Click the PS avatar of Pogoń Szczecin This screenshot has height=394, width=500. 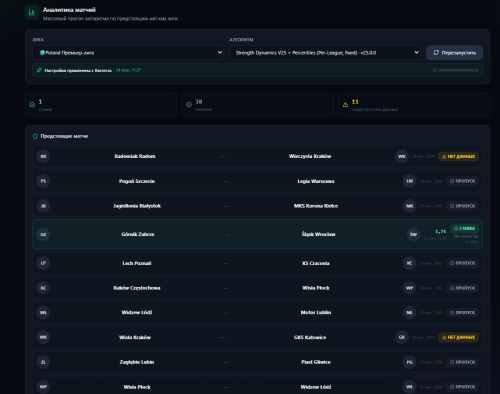[43, 181]
